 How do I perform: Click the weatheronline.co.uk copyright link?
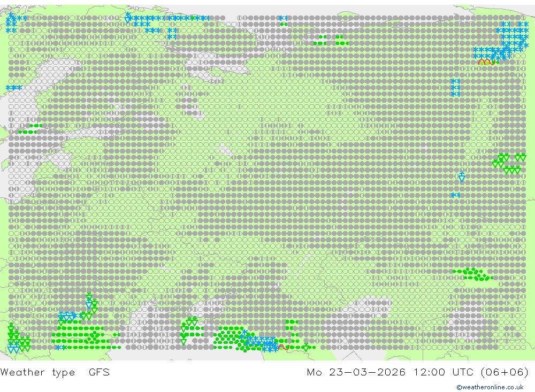[x=490, y=387]
